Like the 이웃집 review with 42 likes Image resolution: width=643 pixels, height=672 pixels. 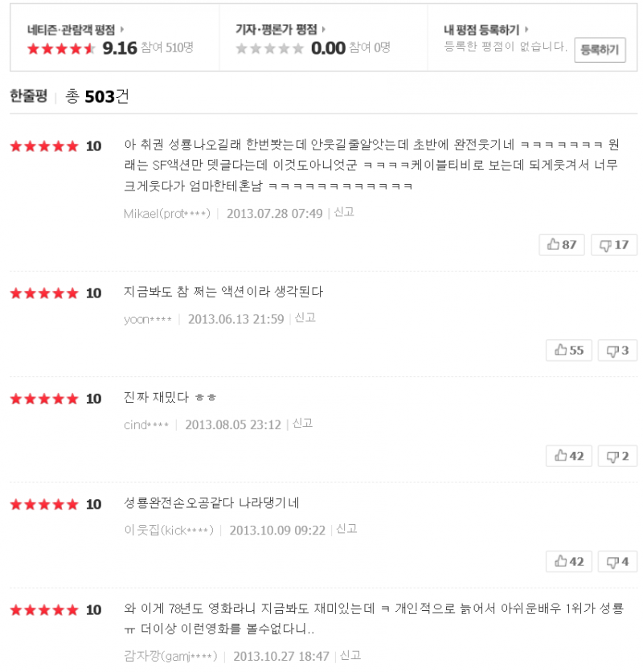pyautogui.click(x=568, y=561)
